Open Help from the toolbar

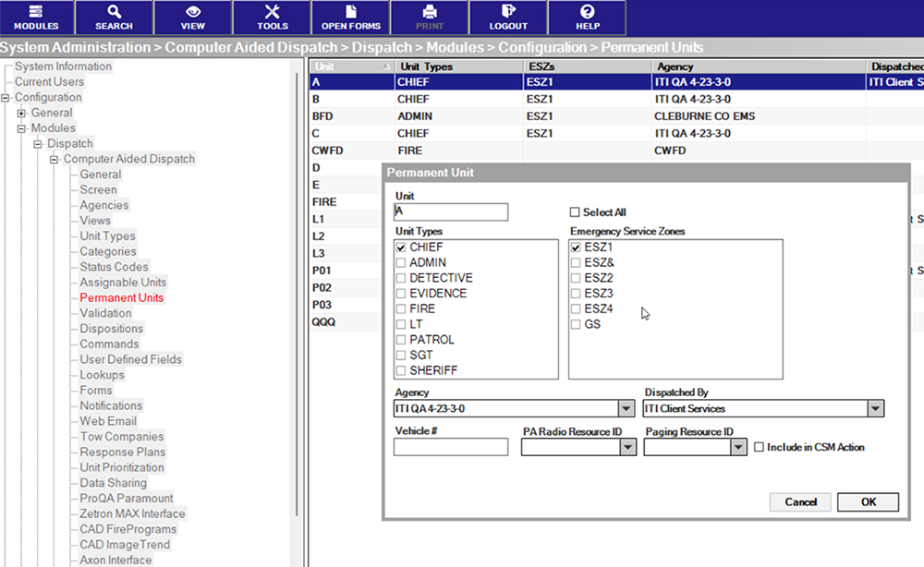[x=586, y=17]
